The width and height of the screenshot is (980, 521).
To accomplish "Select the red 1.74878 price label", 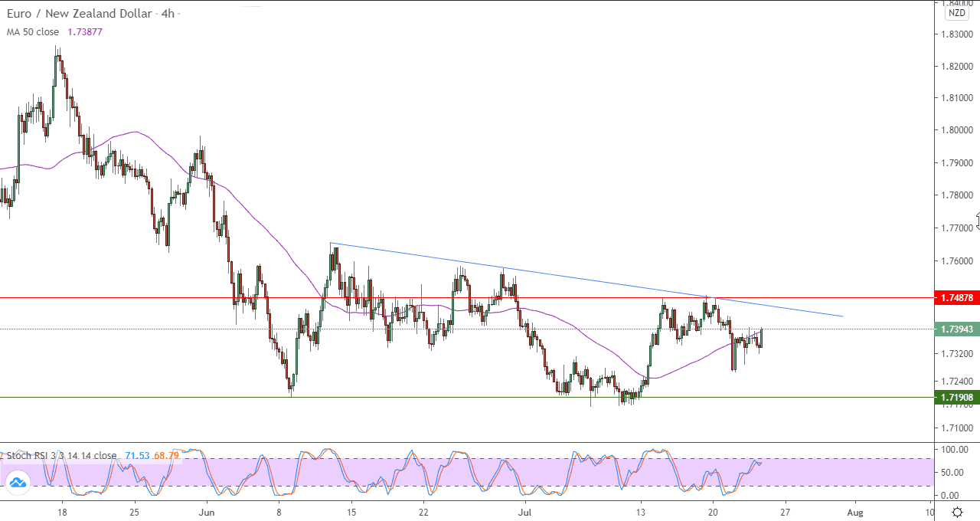I will tap(957, 297).
